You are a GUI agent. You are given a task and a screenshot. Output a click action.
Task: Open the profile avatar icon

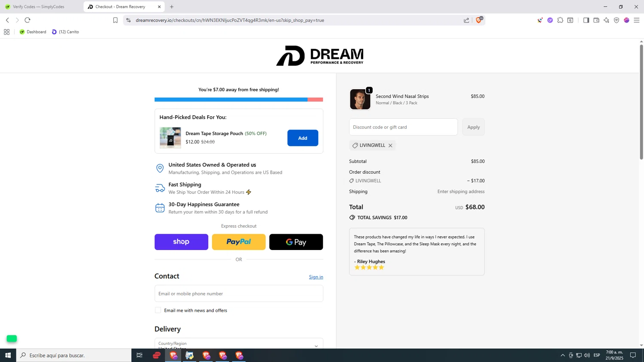pyautogui.click(x=626, y=20)
